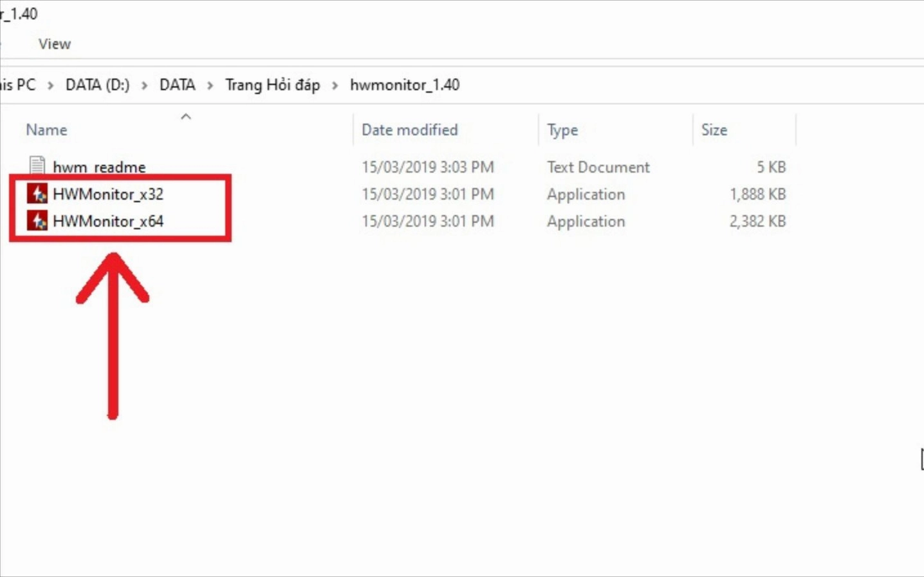Click the 2,382 KB size cell
Viewport: 924px width, 577px height.
757,221
